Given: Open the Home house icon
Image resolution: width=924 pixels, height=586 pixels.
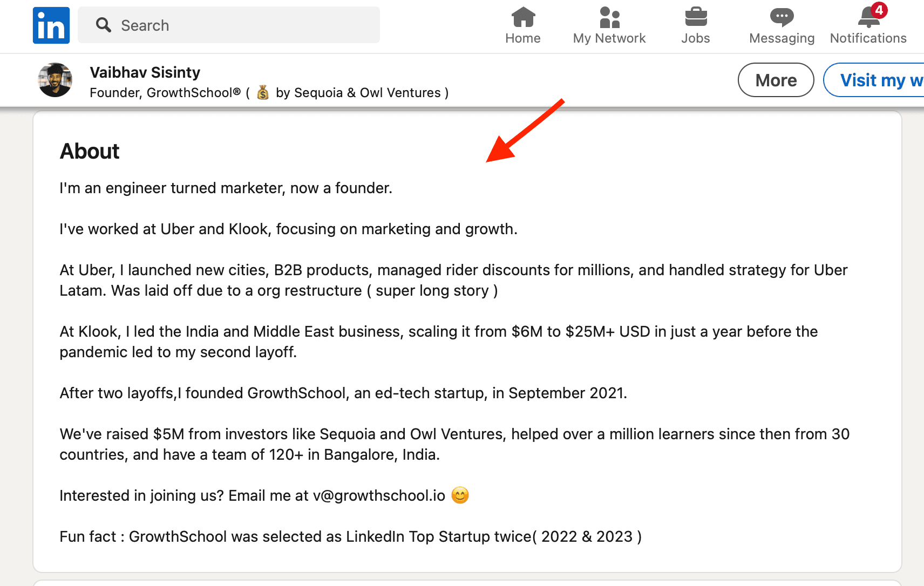Looking at the screenshot, I should click(x=523, y=17).
